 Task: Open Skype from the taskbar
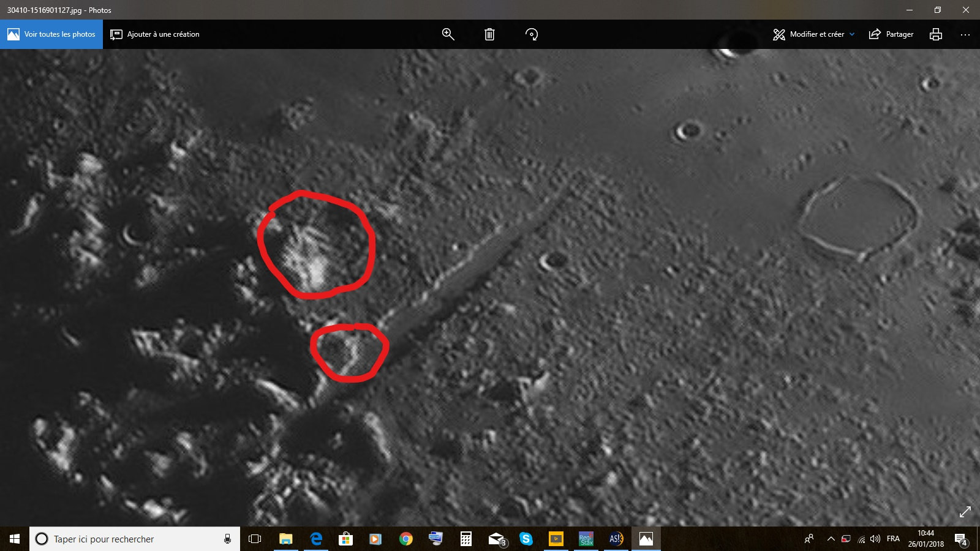(x=526, y=539)
